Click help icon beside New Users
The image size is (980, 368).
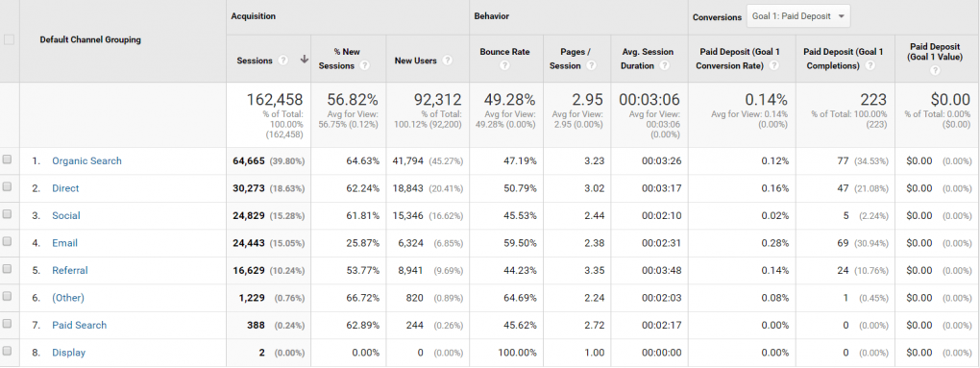pos(448,61)
